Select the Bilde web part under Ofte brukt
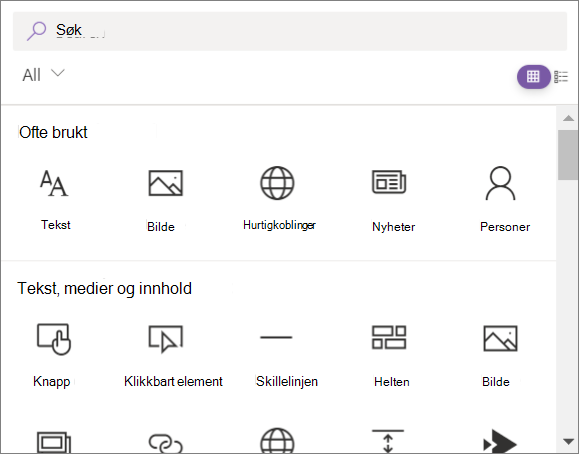Image resolution: width=579 pixels, height=454 pixels. click(165, 199)
